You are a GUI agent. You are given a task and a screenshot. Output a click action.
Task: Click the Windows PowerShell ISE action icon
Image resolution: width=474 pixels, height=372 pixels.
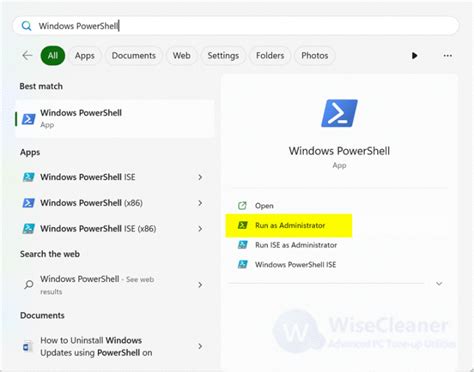[x=243, y=265]
